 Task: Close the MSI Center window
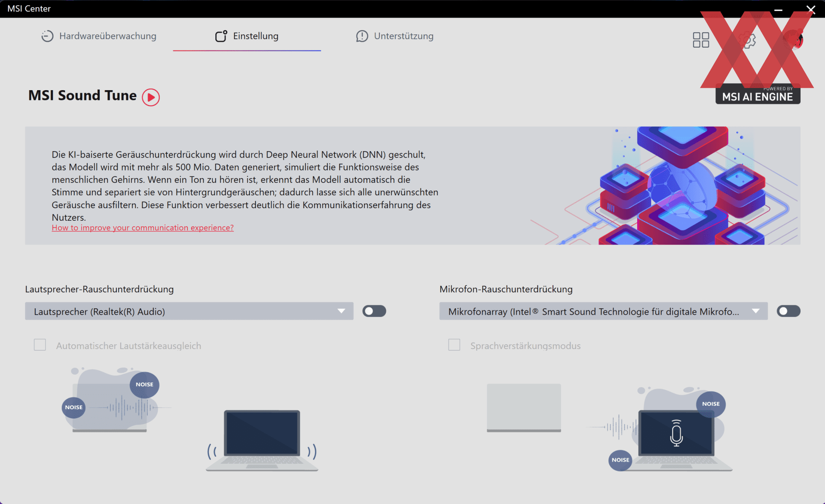pyautogui.click(x=811, y=9)
